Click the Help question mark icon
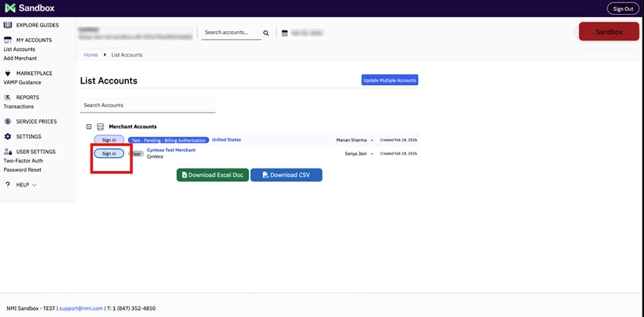644x317 pixels. click(7, 185)
